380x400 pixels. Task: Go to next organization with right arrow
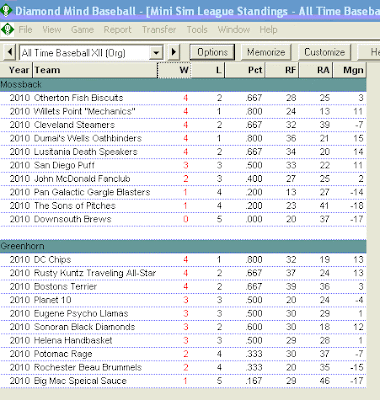coord(174,52)
